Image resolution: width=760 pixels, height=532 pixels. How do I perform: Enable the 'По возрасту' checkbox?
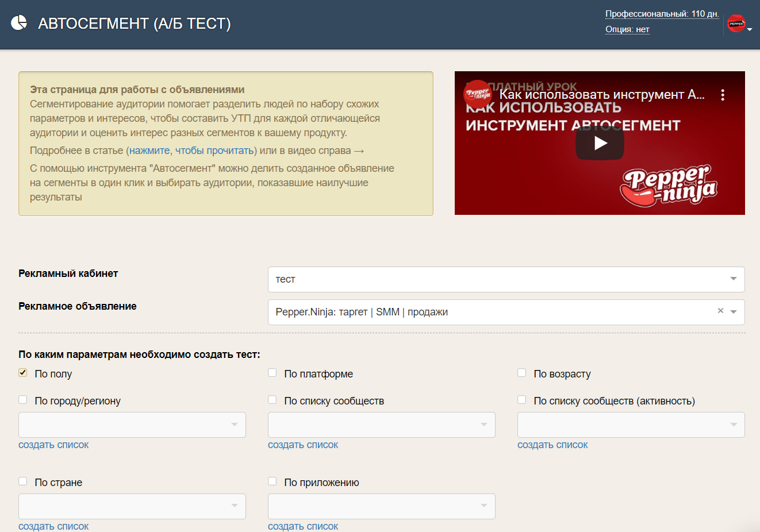(x=522, y=373)
